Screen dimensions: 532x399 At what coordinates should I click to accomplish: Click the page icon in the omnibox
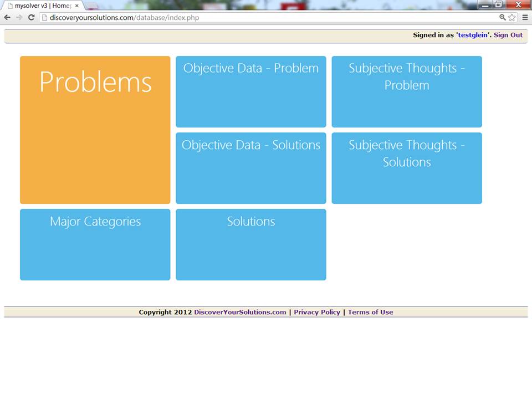tap(43, 17)
